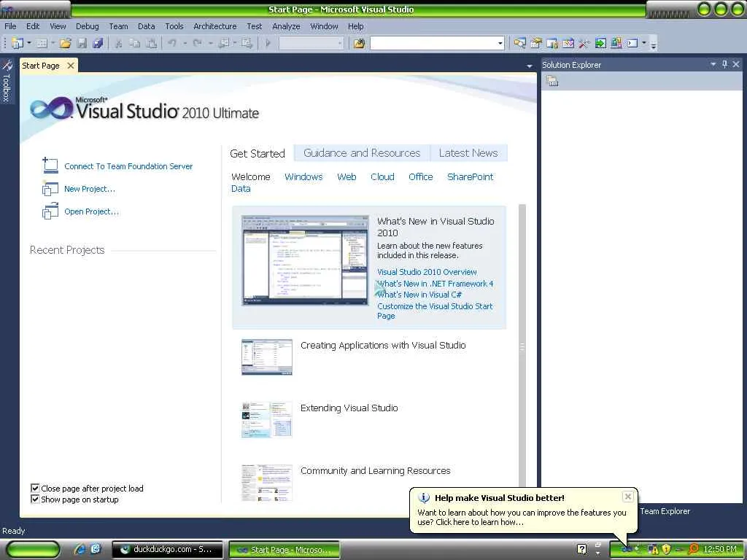
Task: Open the Object Browser toolbar icon
Action: [x=568, y=43]
